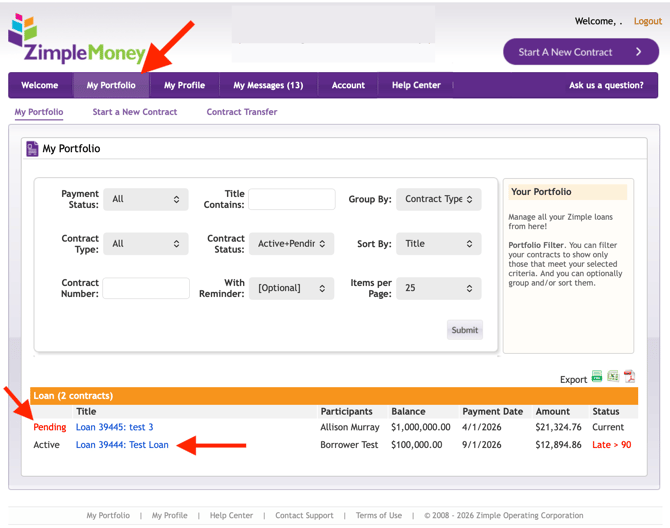Click the My Portfolio document icon
This screenshot has height=528, width=670.
point(32,149)
